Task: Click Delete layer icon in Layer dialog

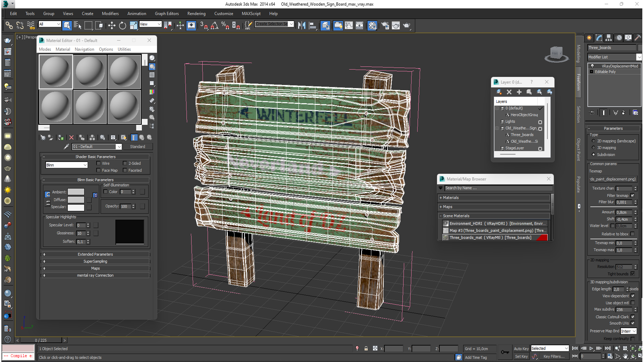Action: (509, 92)
